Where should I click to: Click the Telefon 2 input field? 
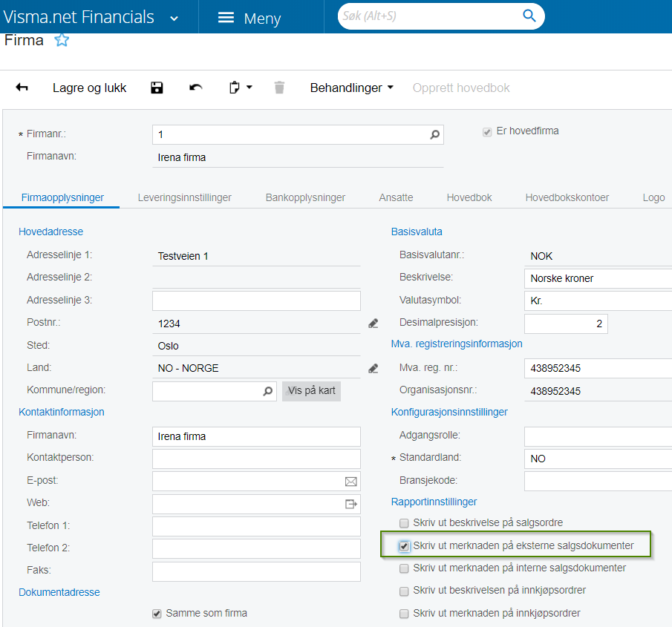(x=256, y=548)
